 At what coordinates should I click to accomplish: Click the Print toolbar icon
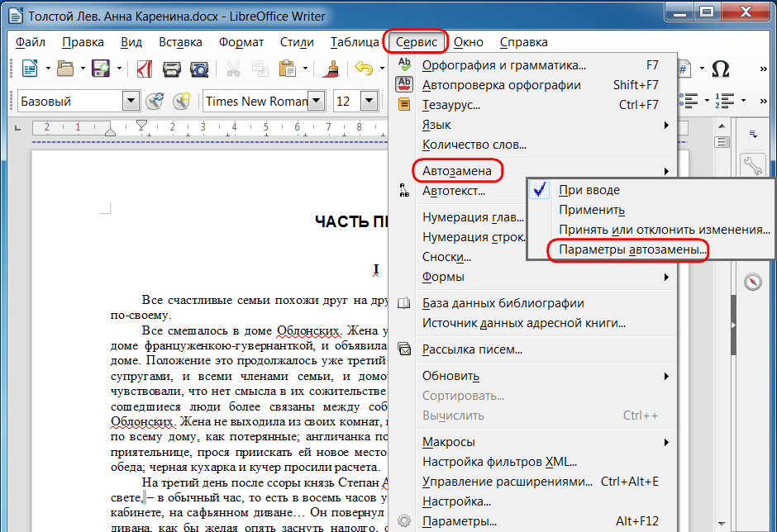171,69
